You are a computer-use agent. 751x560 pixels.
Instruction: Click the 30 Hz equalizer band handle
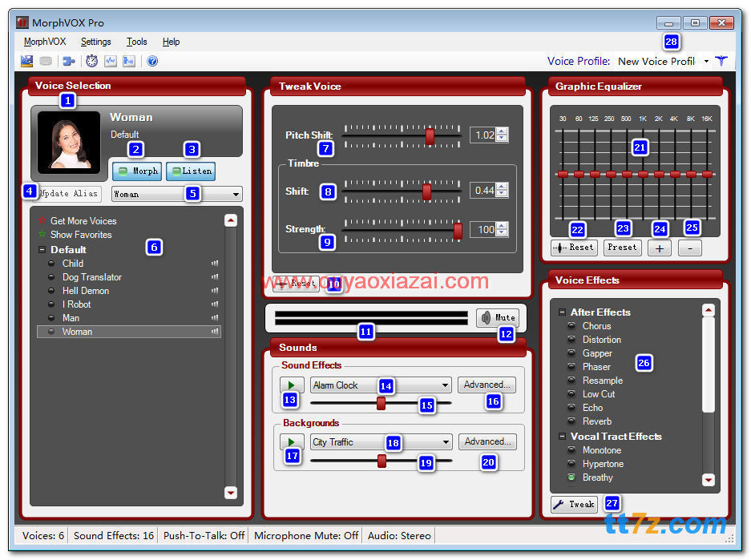(x=563, y=174)
